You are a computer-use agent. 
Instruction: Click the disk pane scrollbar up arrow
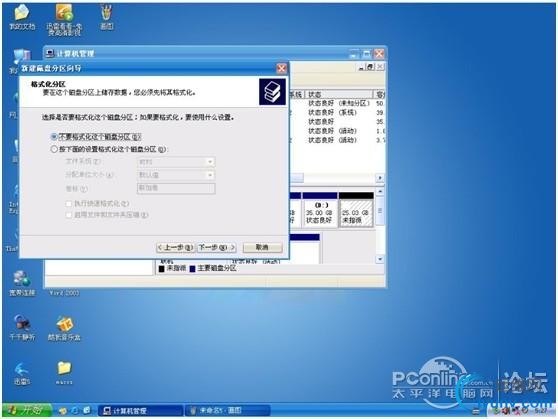pos(380,192)
